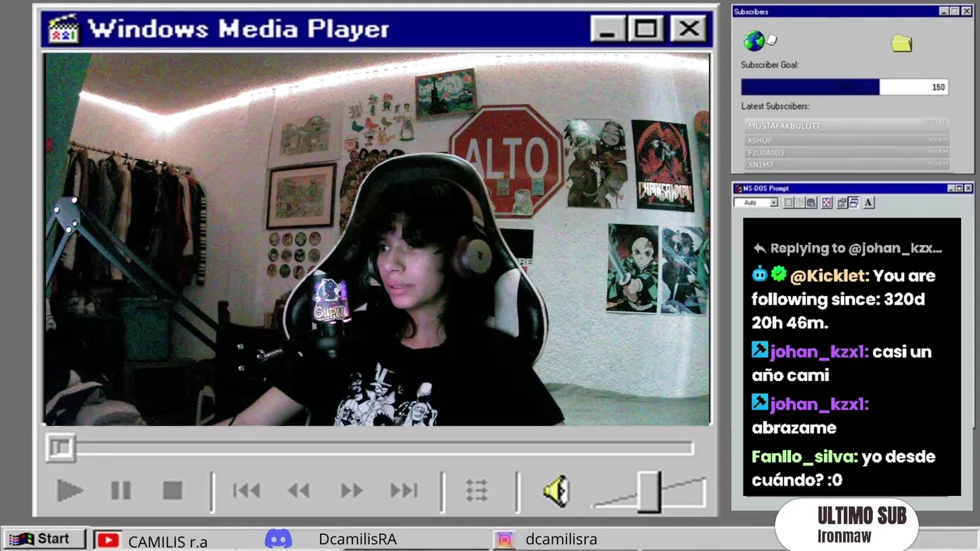The image size is (980, 551).
Task: Select subscriber XN1M7_ in list
Action: pos(847,165)
